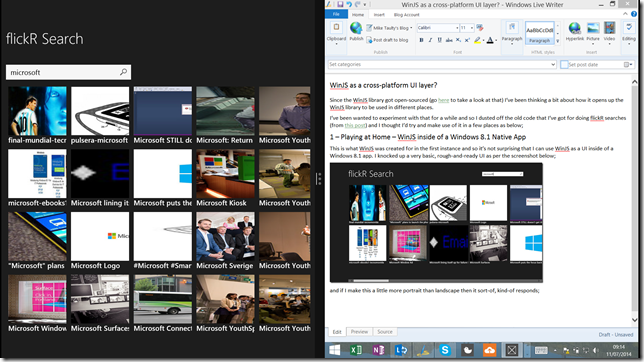Toggle Underline formatting
The image size is (644, 362).
pyautogui.click(x=439, y=40)
